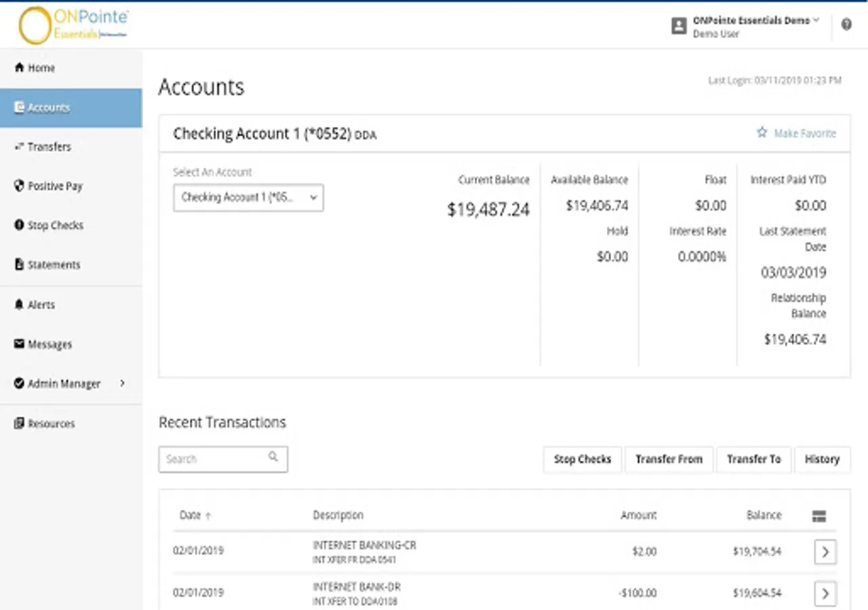
Task: Click the column view layout icon
Action: pyautogui.click(x=818, y=516)
